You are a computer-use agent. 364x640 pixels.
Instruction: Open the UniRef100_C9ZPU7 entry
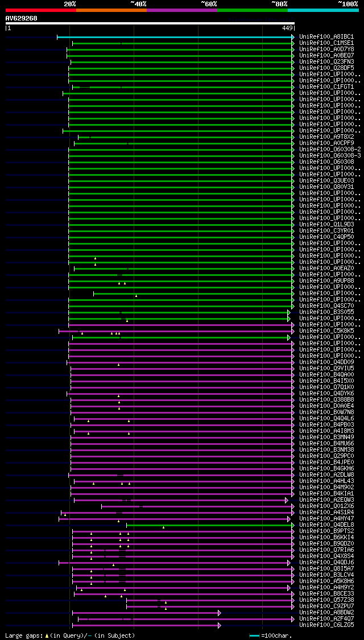(326, 606)
